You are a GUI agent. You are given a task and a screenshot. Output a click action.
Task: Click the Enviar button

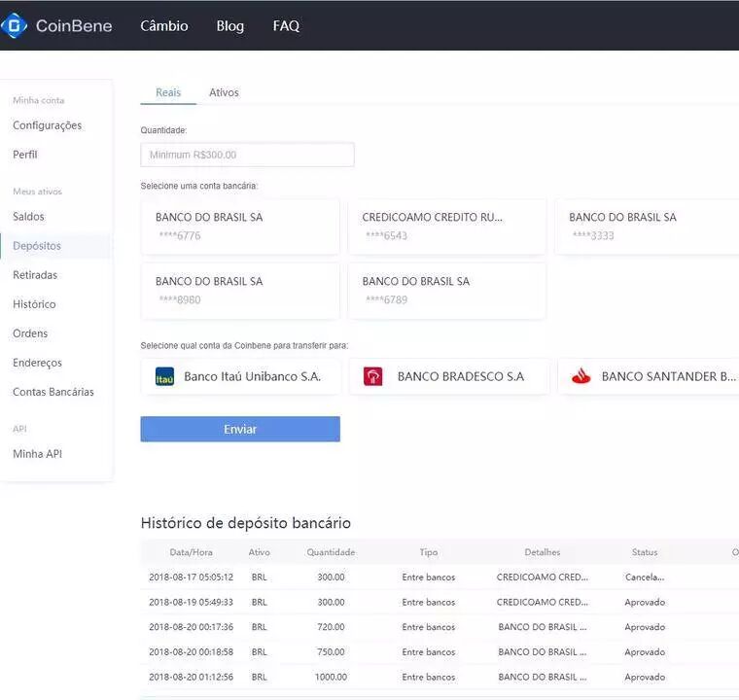click(x=240, y=429)
